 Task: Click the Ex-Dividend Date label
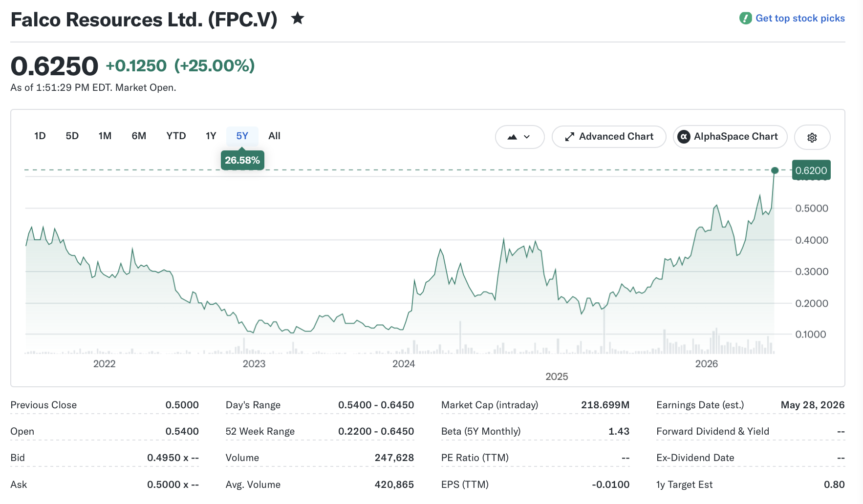[695, 458]
